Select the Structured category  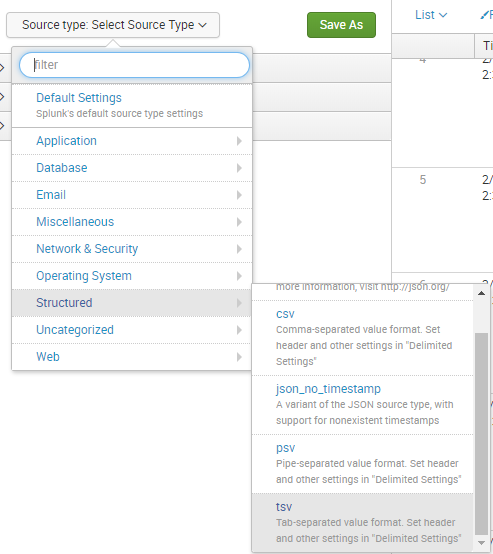point(132,303)
